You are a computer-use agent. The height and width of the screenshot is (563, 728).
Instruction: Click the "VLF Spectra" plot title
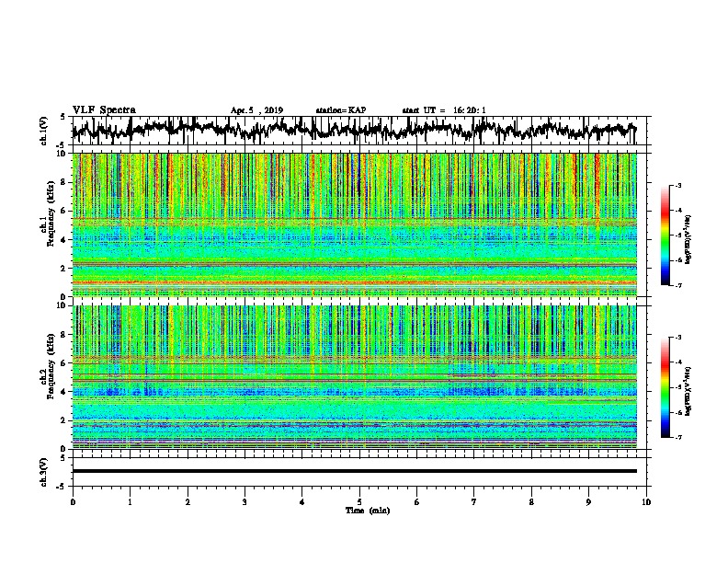coord(104,110)
